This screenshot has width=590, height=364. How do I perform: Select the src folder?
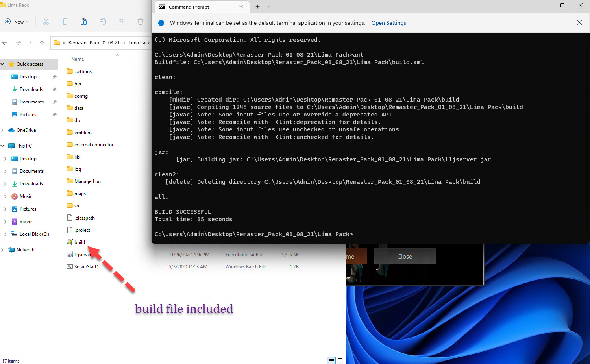coord(77,206)
